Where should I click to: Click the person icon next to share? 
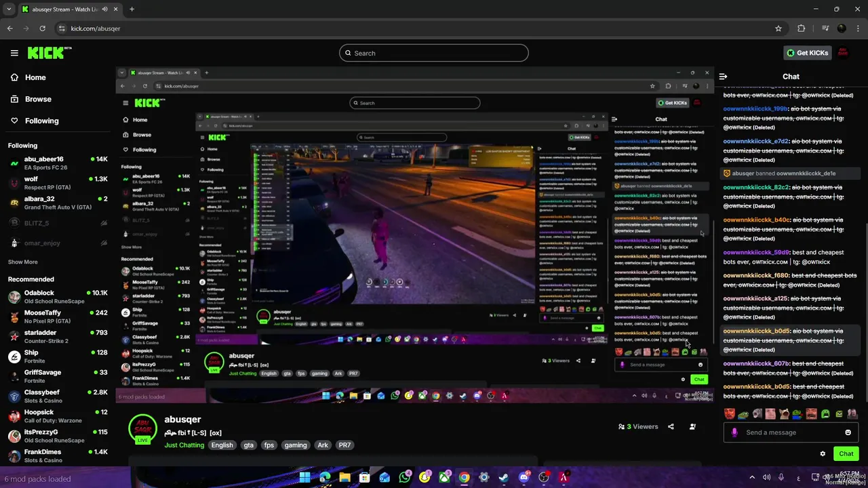(692, 427)
